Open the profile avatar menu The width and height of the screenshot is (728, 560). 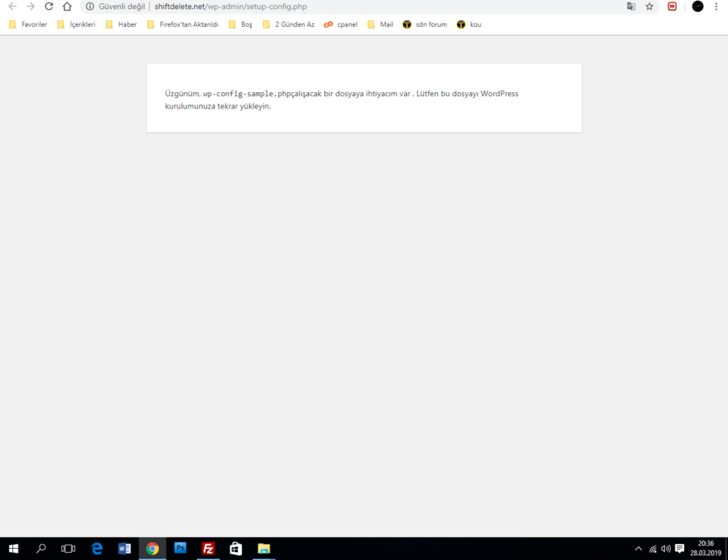(697, 6)
